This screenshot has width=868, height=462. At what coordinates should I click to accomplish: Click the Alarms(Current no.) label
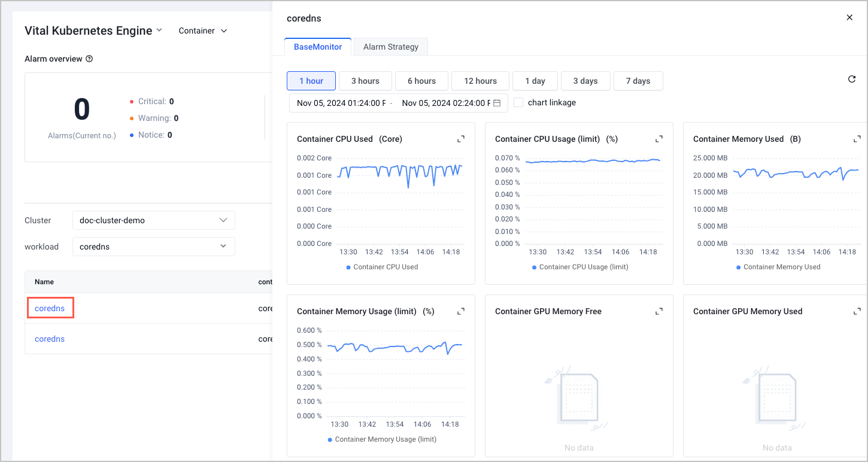[82, 136]
